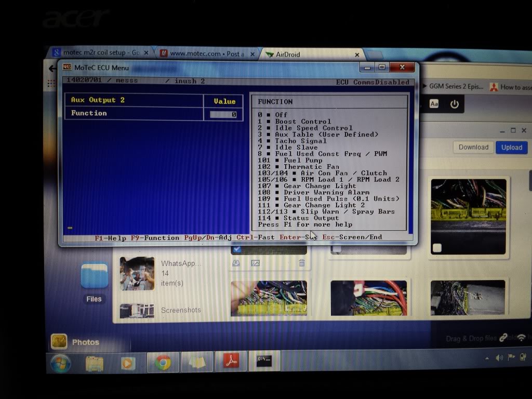Screen dimensions: 532x399
Task: Click the Aux Output 2 header
Action: coord(98,100)
